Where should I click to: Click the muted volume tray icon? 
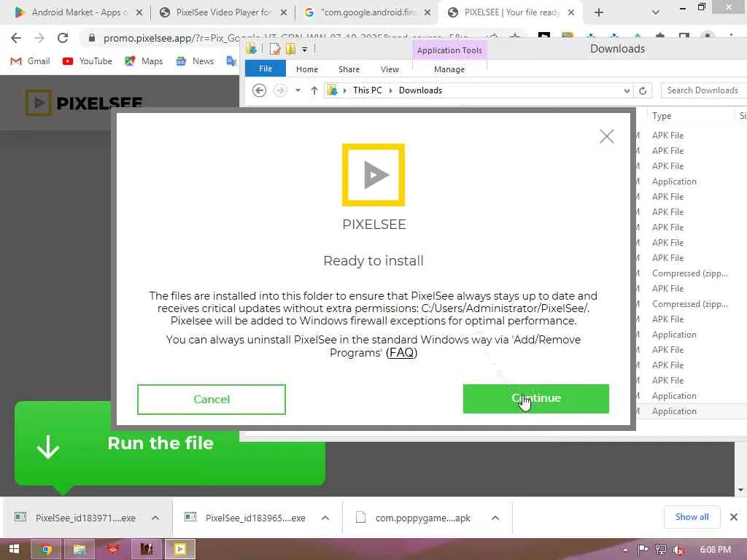click(678, 550)
